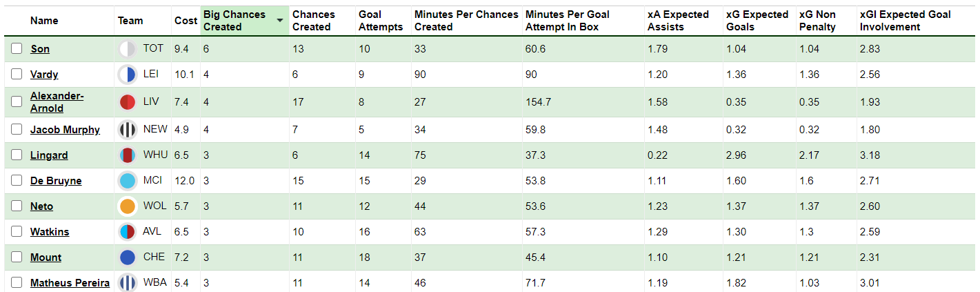
Task: Toggle the Big Chances Created sort arrow
Action: 279,21
